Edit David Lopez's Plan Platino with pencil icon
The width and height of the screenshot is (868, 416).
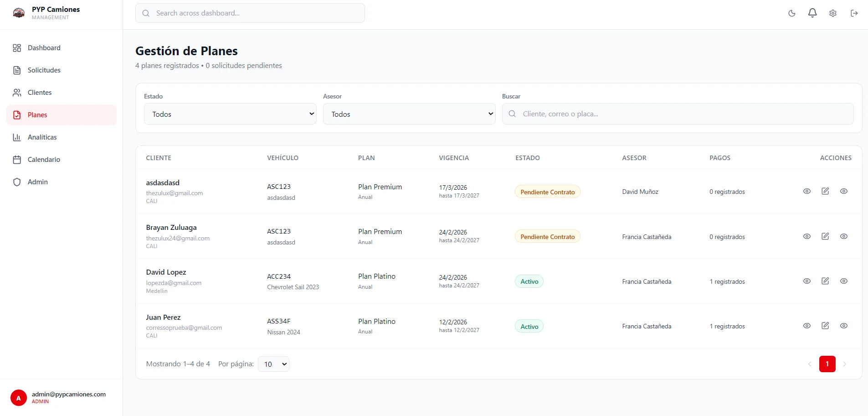tap(825, 281)
